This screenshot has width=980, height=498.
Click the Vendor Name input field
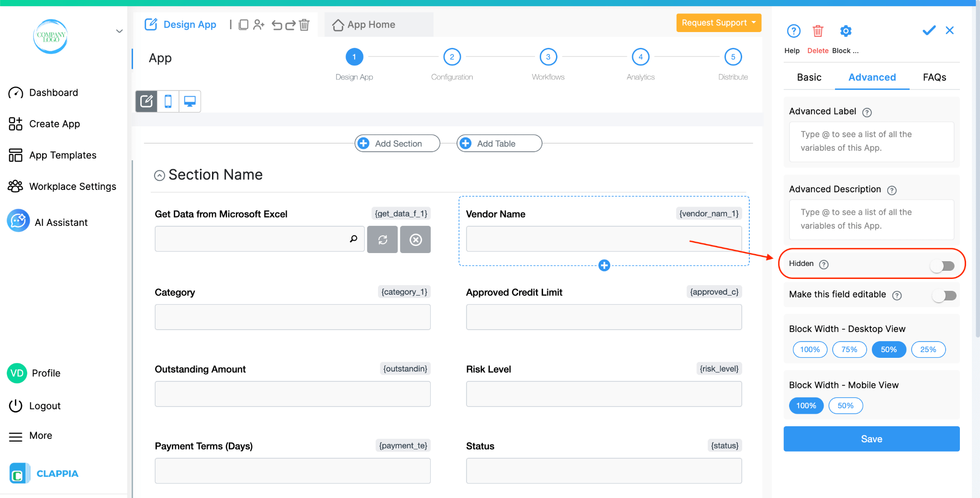tap(604, 239)
